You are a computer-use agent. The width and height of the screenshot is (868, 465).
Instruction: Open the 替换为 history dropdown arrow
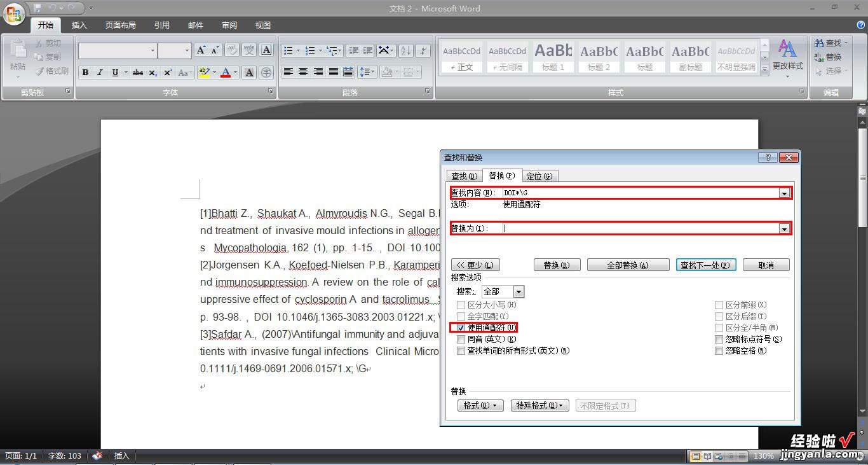point(784,228)
